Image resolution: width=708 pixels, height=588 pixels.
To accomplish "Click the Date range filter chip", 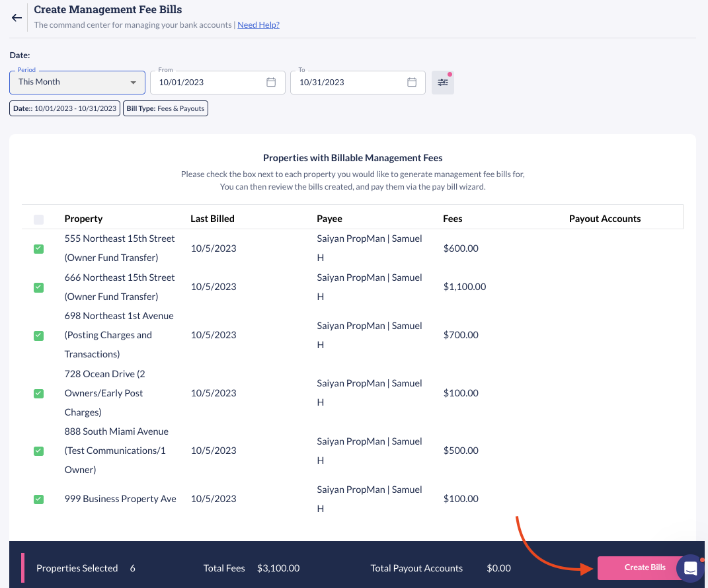I will [x=65, y=108].
